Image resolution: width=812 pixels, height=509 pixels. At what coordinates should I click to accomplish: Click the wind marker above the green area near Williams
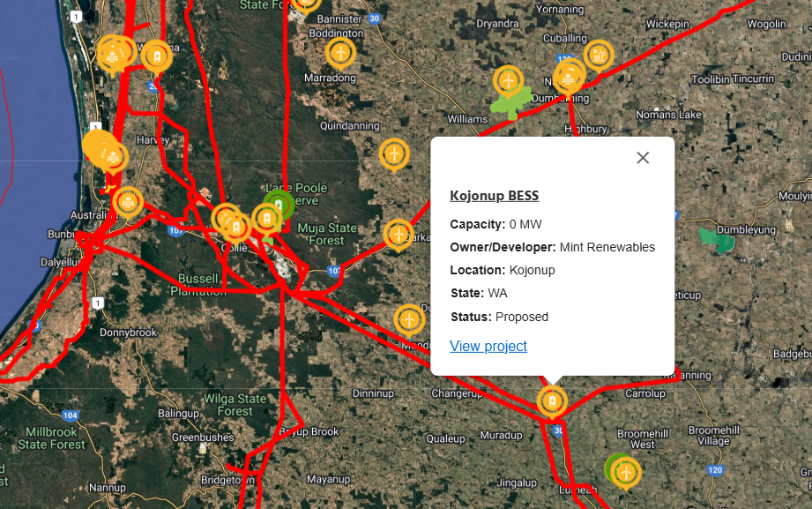tap(507, 80)
